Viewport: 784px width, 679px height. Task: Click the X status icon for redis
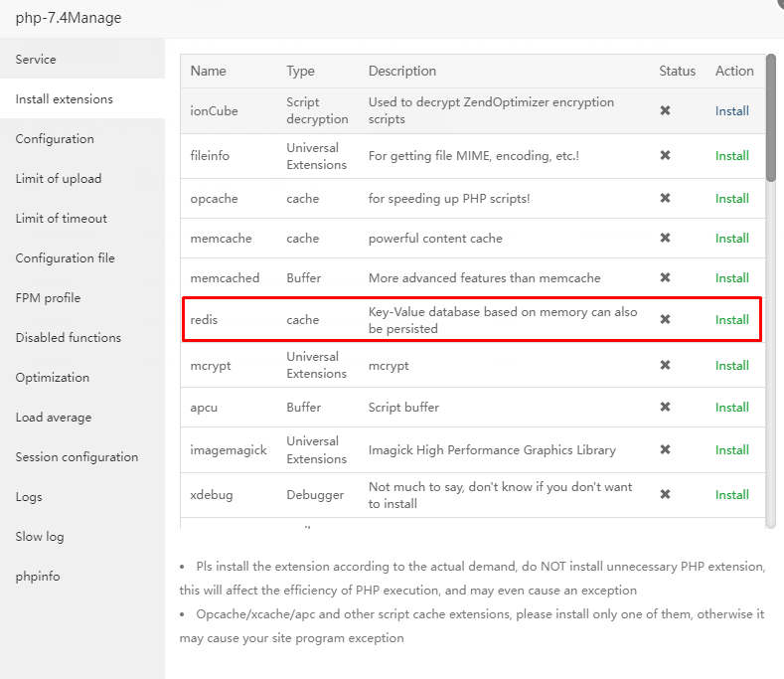(665, 319)
